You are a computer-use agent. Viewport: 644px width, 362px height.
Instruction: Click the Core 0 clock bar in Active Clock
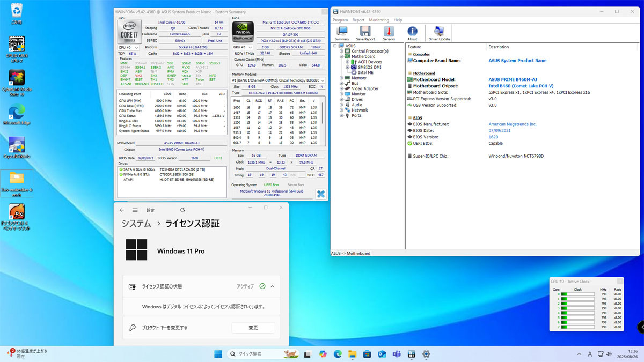tap(577, 294)
